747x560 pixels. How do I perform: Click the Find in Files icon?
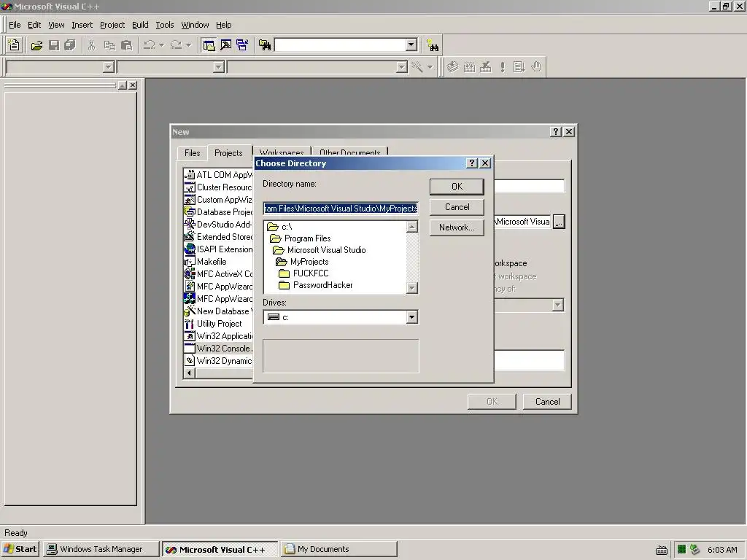point(265,45)
